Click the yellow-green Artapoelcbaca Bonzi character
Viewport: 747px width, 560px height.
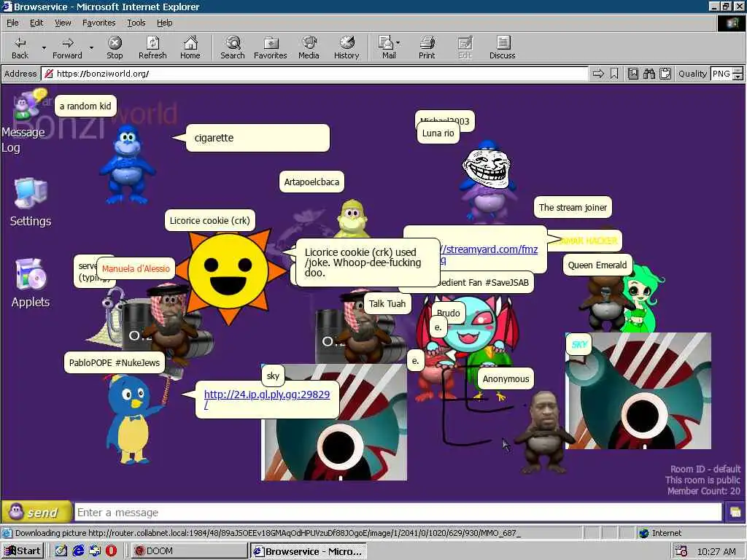click(352, 219)
